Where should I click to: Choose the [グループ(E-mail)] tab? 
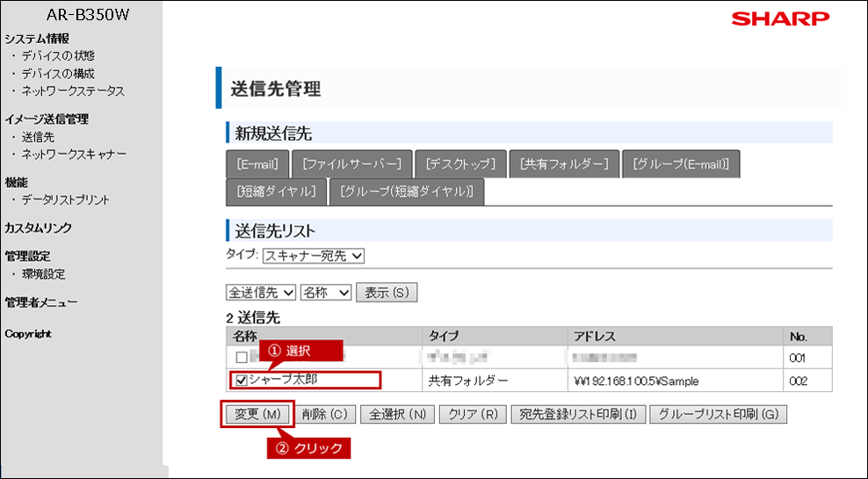[x=681, y=164]
